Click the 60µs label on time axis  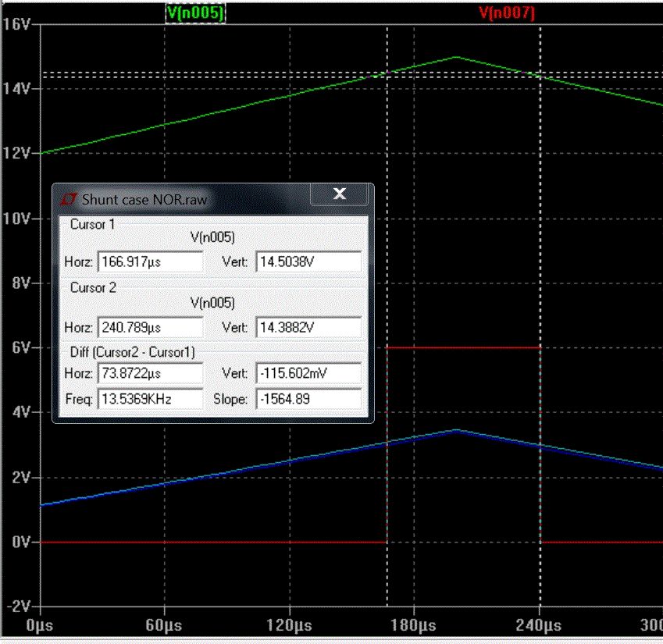164,625
